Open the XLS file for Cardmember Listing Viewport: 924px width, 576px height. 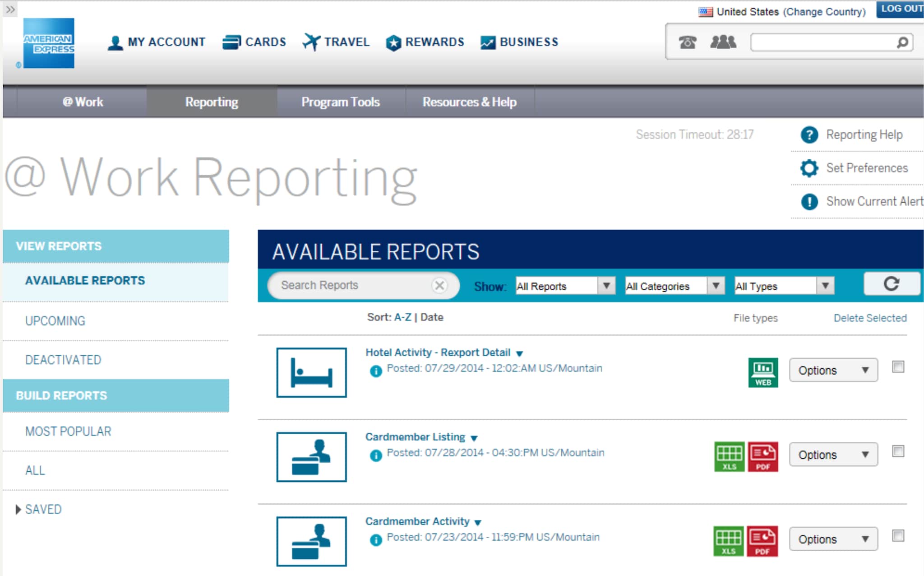tap(729, 456)
